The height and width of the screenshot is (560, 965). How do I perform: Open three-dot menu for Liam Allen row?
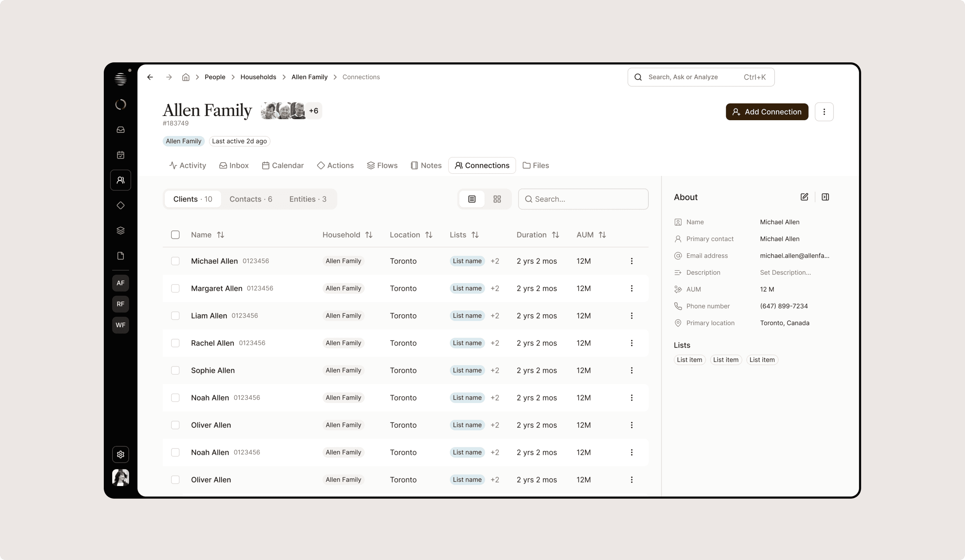pos(632,316)
